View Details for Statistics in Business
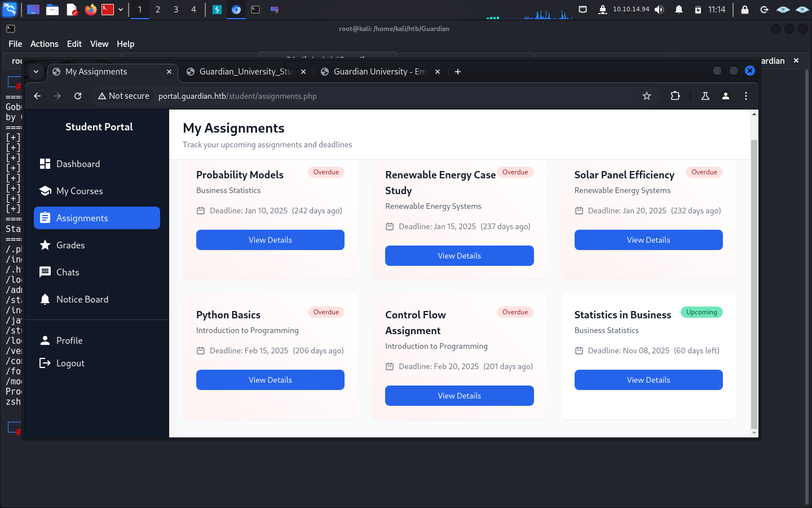 pos(648,380)
